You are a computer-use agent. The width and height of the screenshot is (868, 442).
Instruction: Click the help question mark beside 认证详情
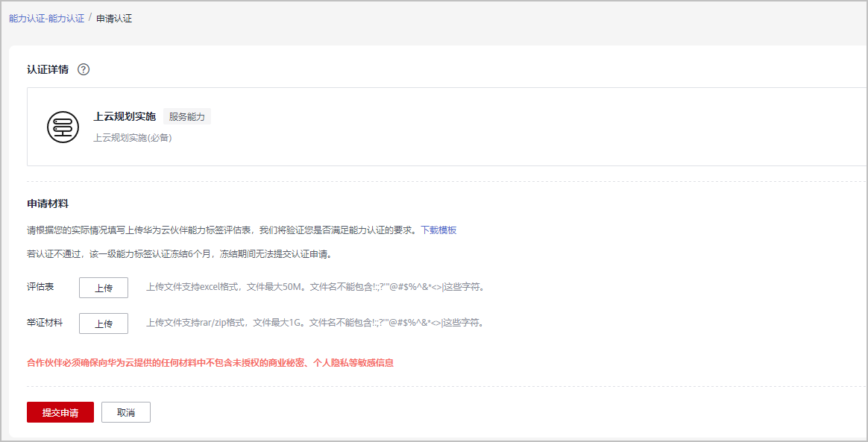(x=84, y=70)
